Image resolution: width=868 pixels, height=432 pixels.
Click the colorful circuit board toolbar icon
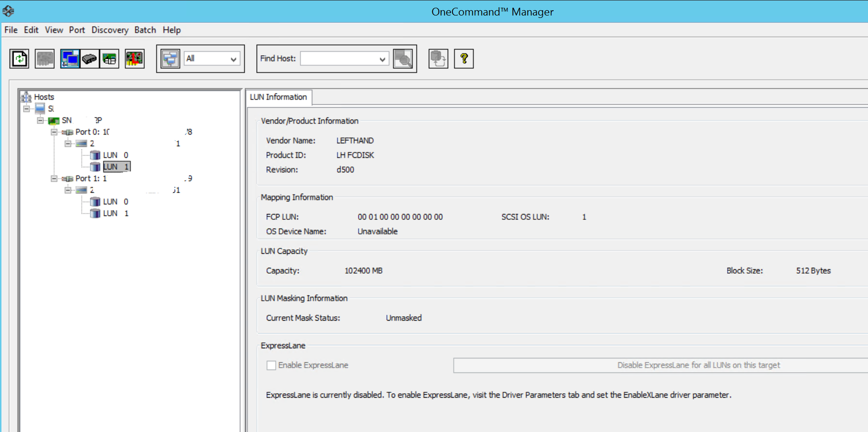coord(135,59)
